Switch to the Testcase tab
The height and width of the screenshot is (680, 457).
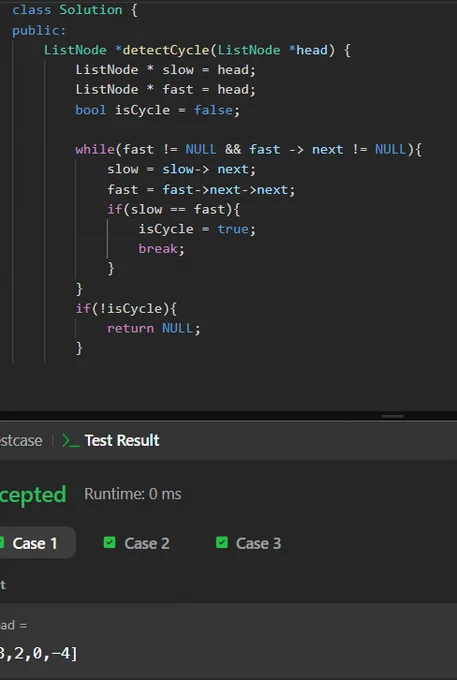pos(21,441)
